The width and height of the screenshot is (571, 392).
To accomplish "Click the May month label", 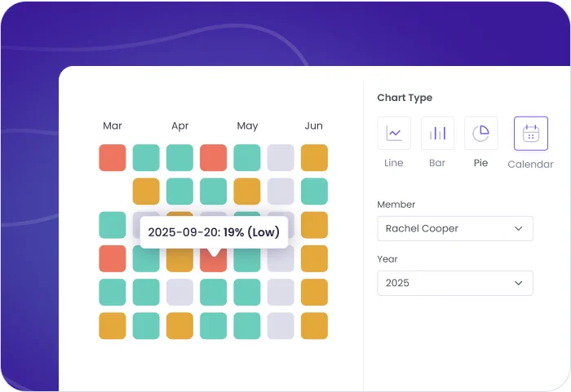I will [247, 126].
